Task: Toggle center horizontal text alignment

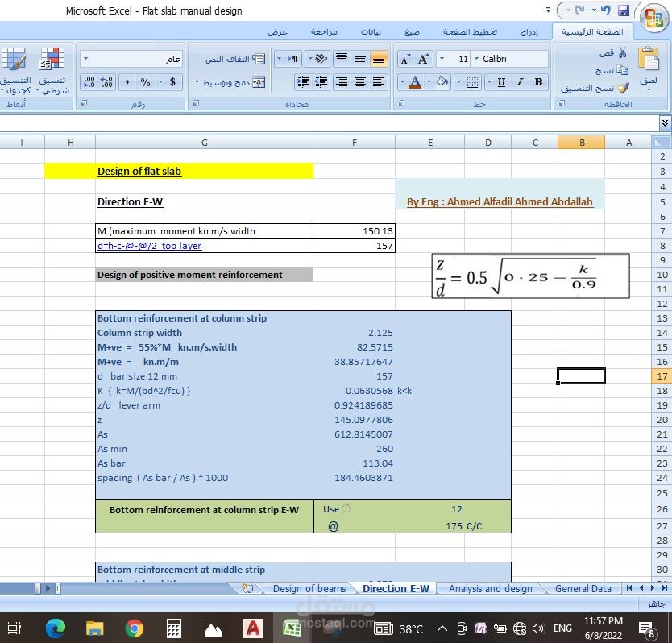Action: coord(360,82)
